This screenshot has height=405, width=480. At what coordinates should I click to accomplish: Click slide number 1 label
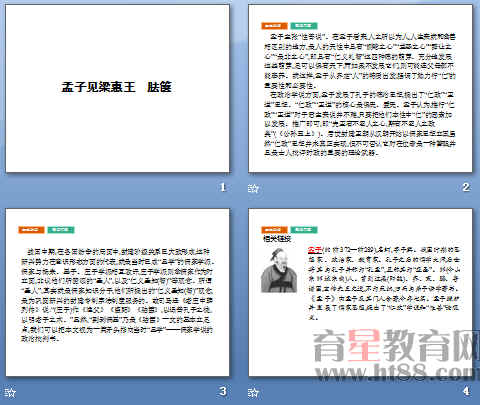tap(223, 187)
